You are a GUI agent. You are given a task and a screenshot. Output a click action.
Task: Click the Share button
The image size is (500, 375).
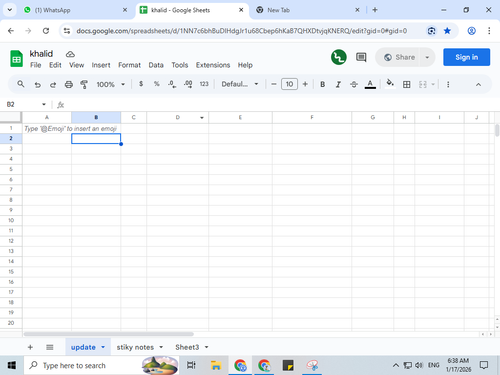(400, 57)
